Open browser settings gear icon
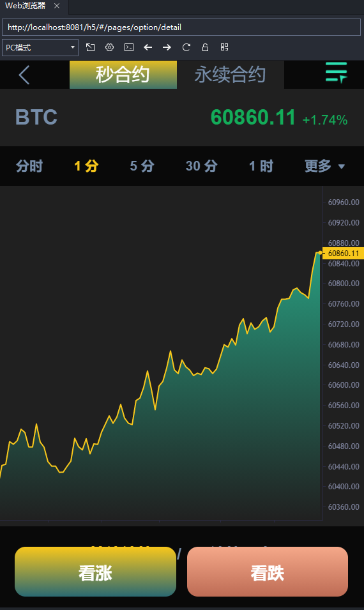 tap(110, 47)
